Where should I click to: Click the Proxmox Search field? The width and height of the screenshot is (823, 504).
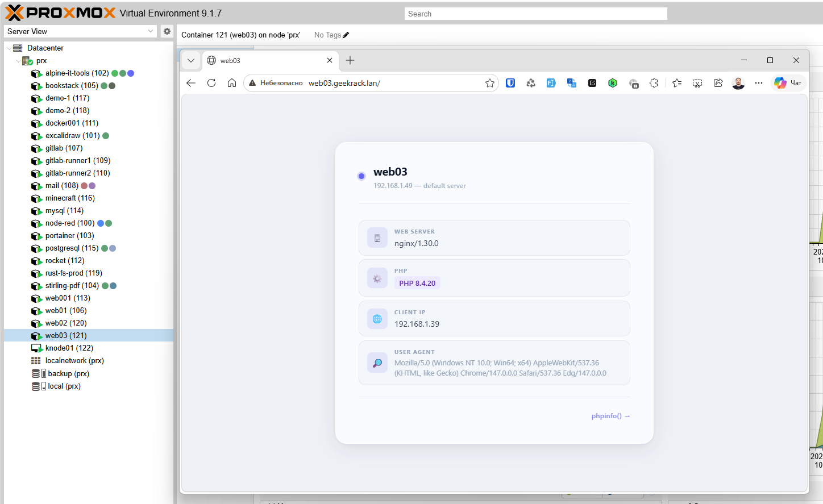click(x=535, y=14)
